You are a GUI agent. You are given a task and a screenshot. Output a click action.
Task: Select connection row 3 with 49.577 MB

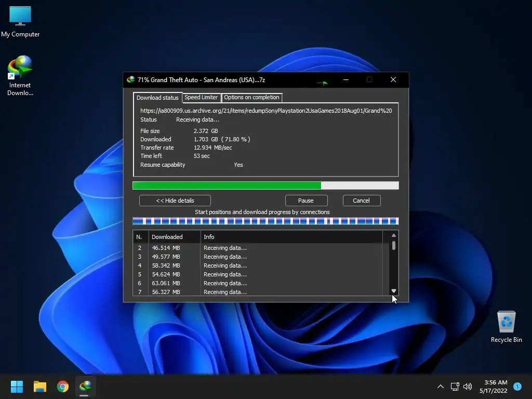tap(258, 257)
